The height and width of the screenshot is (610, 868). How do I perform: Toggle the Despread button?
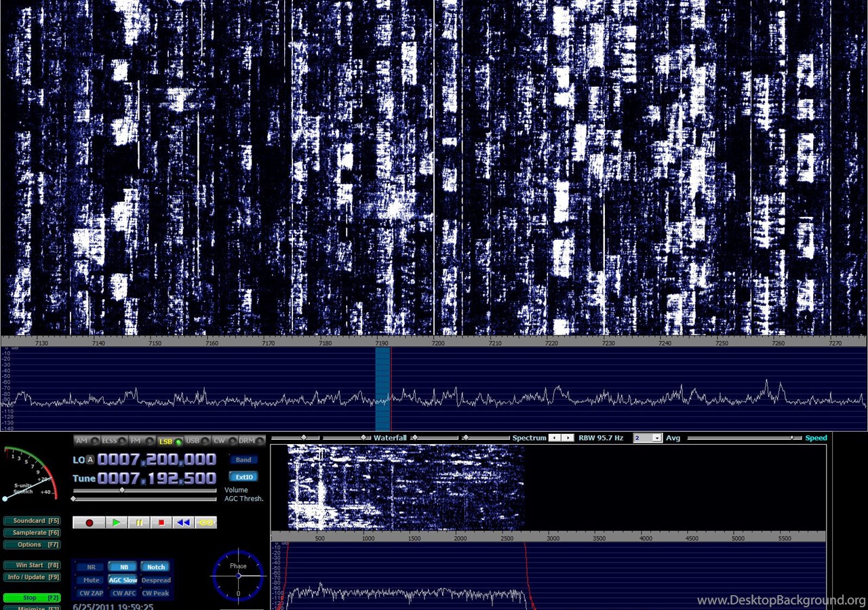point(156,580)
